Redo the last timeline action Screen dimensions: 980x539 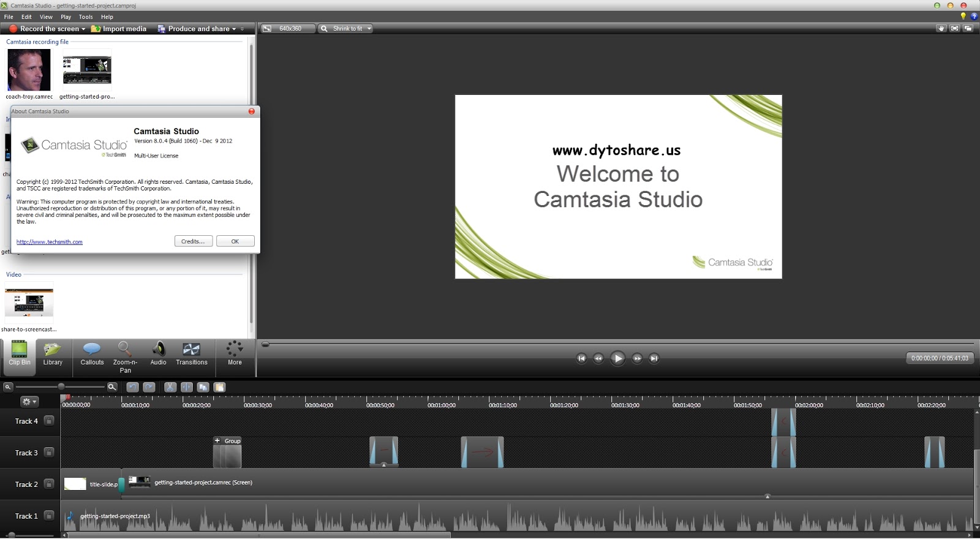[149, 387]
